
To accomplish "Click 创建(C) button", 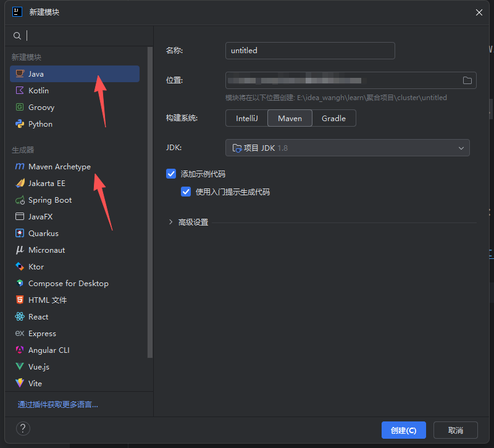I will (x=404, y=430).
